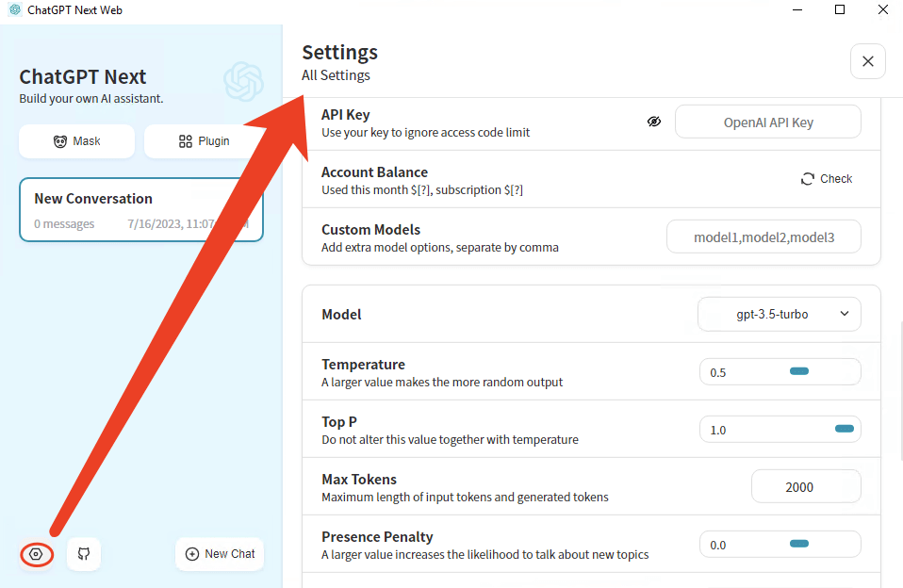The height and width of the screenshot is (588, 903).
Task: Click '0 messages' in New Conversation card
Action: 64,224
